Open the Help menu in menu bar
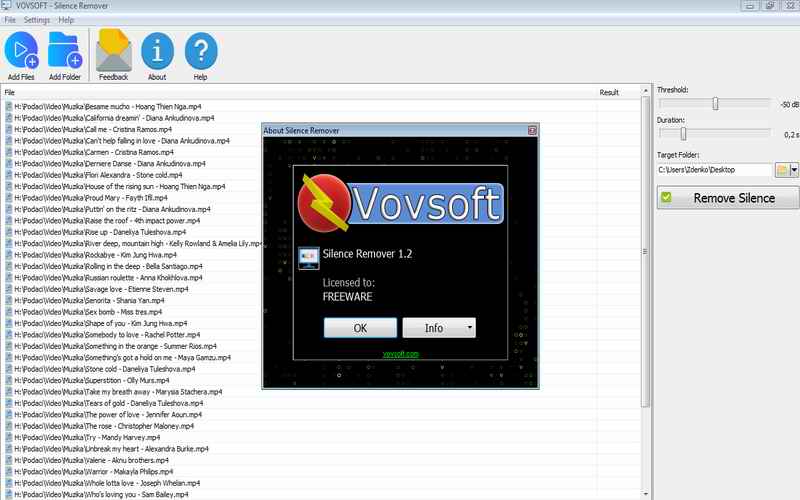Viewport: 800px width, 500px height. [x=66, y=20]
